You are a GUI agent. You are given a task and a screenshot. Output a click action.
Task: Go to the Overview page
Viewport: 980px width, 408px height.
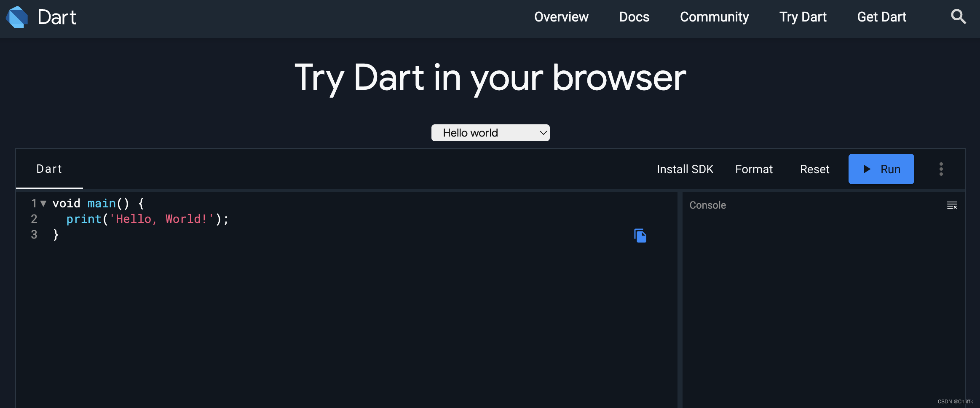(561, 17)
